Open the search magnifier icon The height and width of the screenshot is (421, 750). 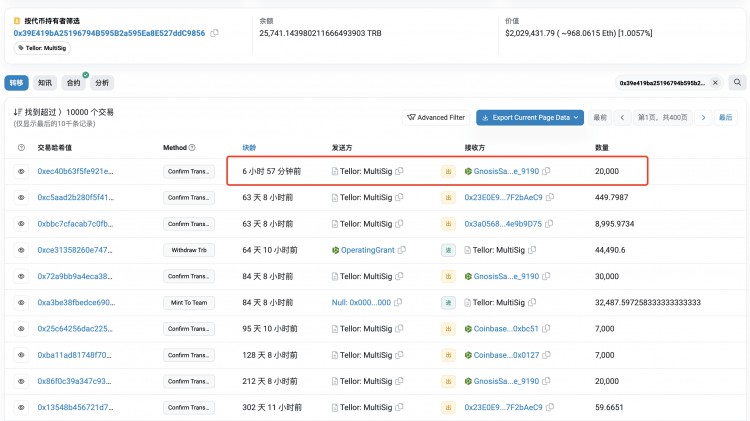tap(737, 82)
